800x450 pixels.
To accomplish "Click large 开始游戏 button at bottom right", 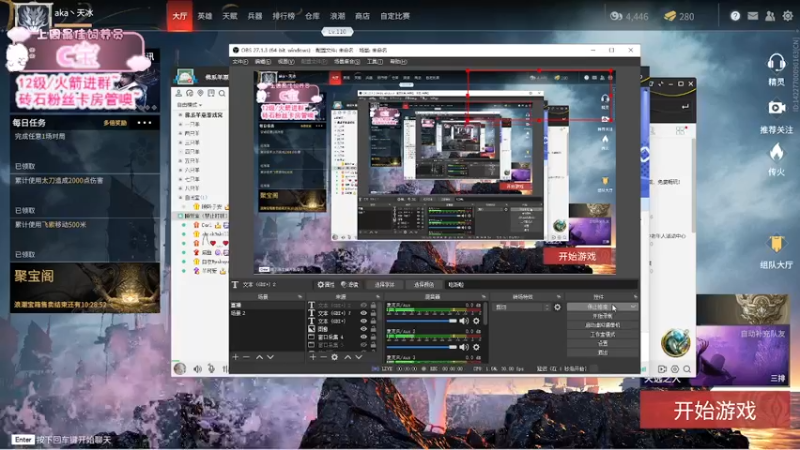I will tap(715, 411).
